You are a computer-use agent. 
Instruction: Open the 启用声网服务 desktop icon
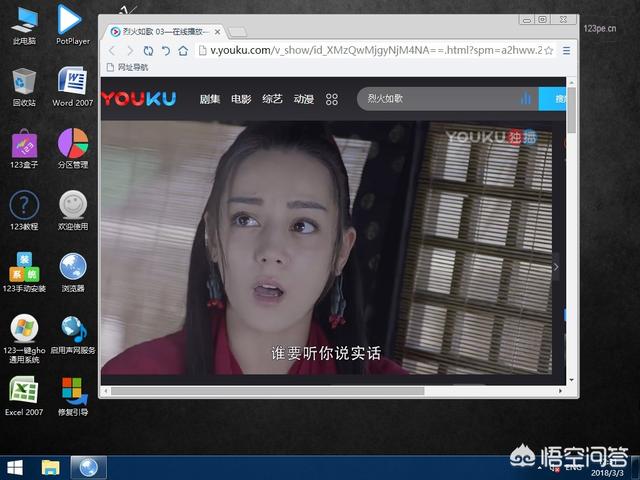(x=73, y=335)
